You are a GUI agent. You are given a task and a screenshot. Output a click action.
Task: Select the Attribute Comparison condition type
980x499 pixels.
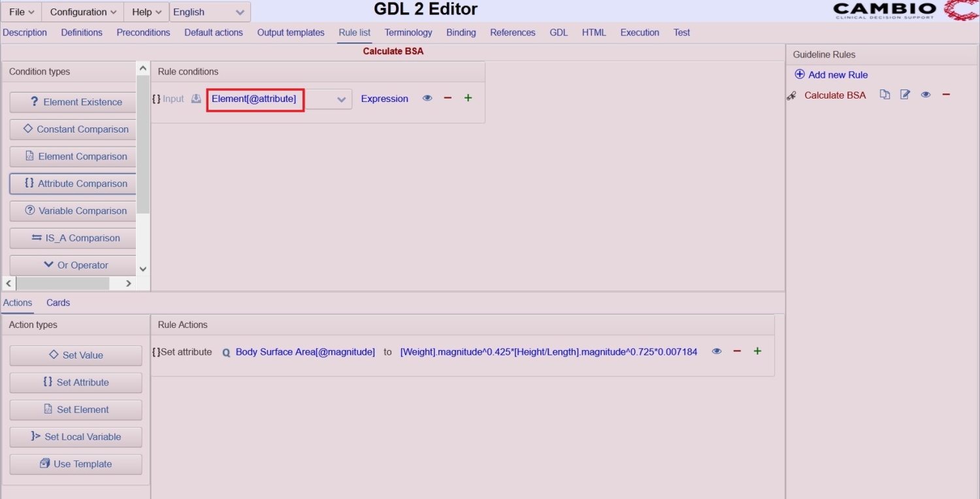click(x=73, y=184)
